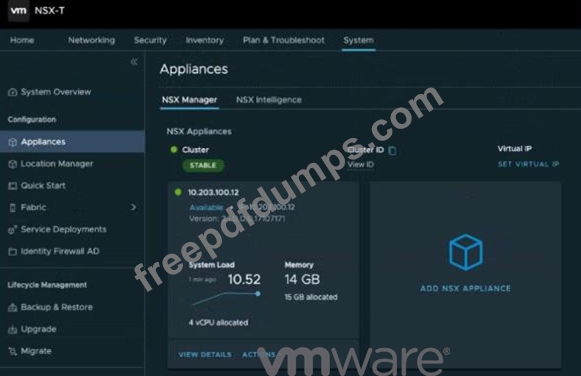581x376 pixels.
Task: Open the Networking tab
Action: 92,40
